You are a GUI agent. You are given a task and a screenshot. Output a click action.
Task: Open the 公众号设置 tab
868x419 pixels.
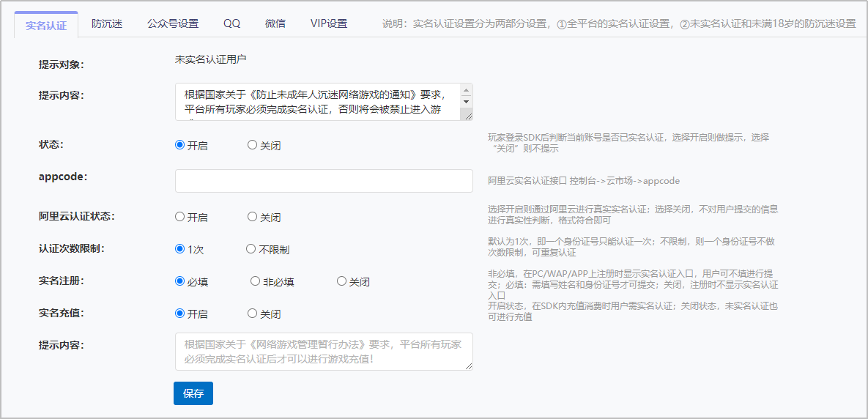[x=173, y=23]
